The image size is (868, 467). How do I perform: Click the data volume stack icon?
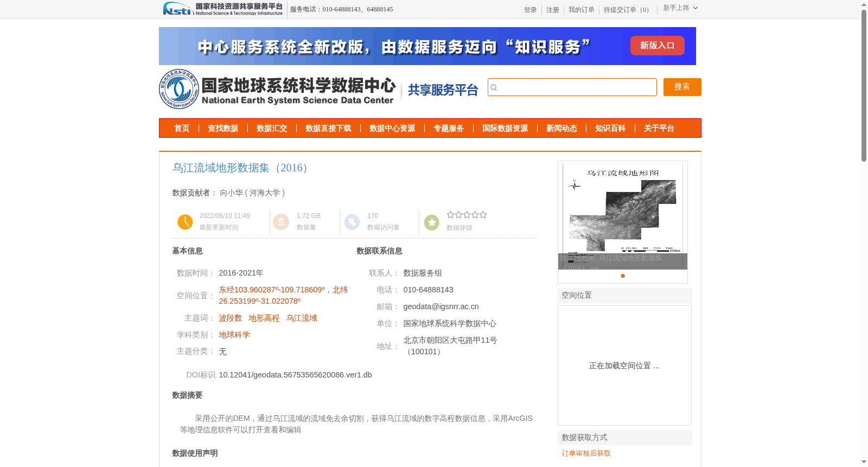[x=281, y=222]
